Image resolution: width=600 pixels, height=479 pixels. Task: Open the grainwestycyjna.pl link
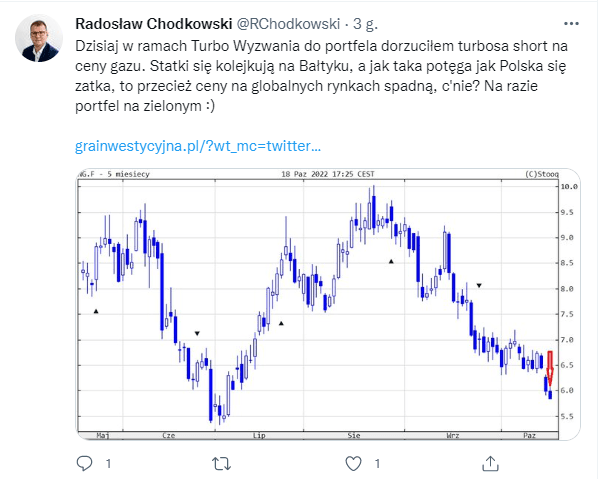(198, 146)
